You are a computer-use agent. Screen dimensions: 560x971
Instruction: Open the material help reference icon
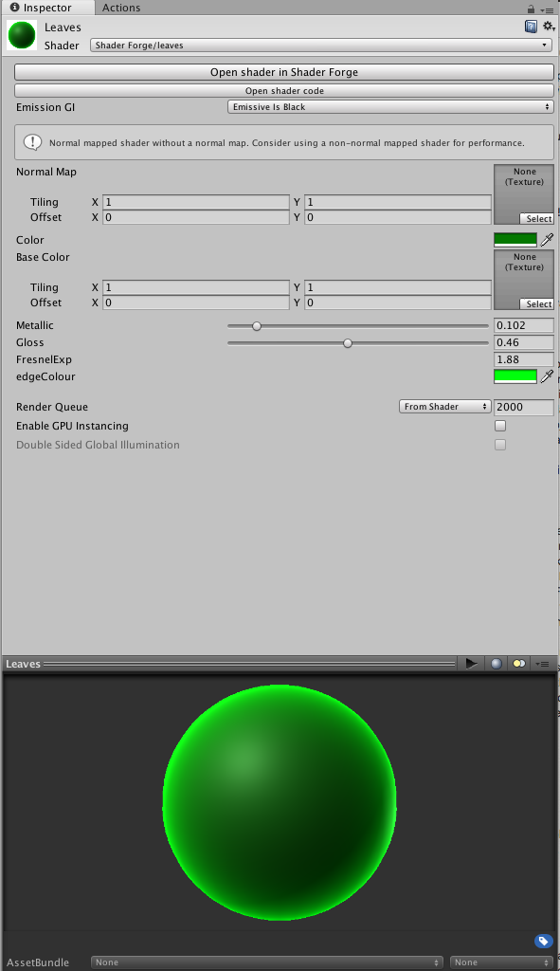pos(531,26)
